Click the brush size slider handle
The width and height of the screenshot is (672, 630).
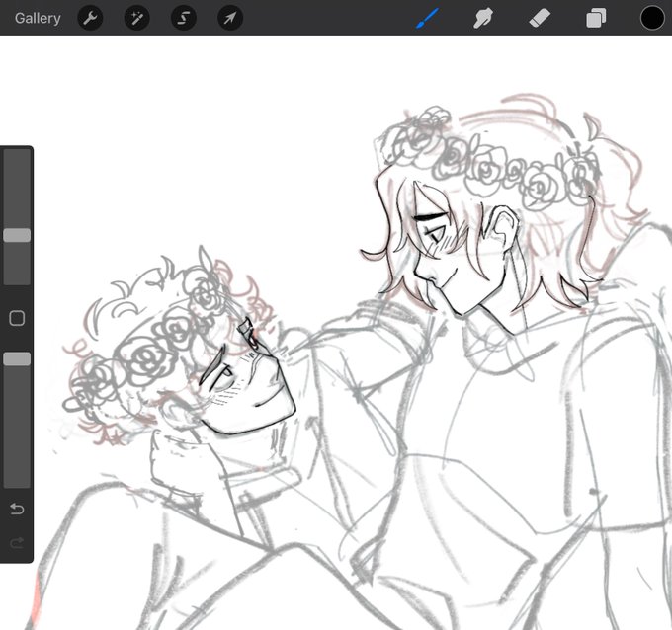tap(17, 235)
